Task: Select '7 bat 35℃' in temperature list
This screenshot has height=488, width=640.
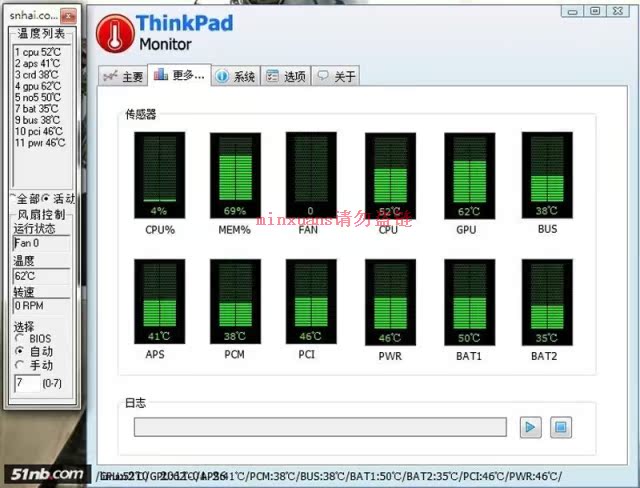Action: pos(37,109)
